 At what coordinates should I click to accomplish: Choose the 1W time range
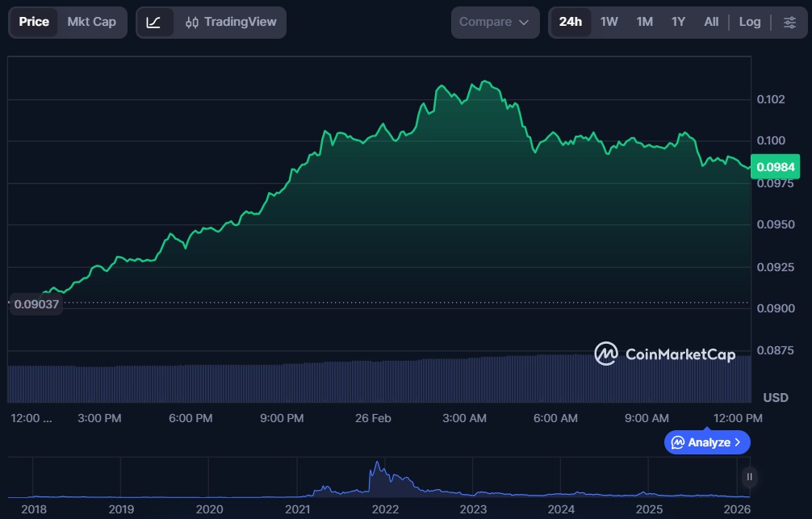point(609,22)
